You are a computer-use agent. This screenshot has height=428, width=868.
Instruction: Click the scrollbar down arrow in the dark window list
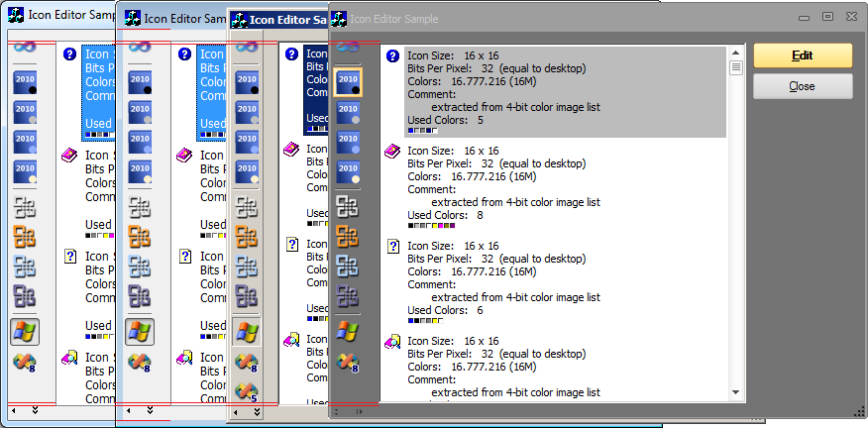tap(735, 392)
